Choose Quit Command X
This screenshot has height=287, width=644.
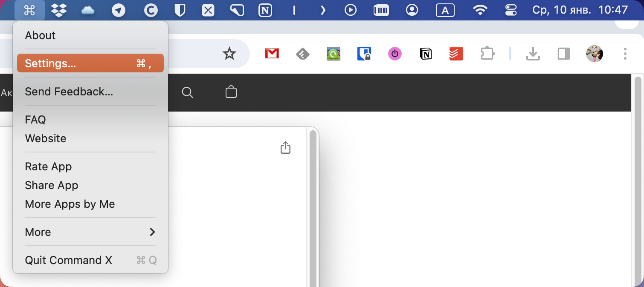point(90,260)
